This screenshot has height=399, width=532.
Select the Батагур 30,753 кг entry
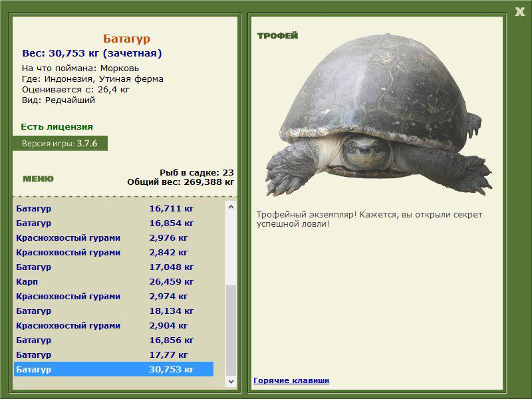tap(113, 369)
